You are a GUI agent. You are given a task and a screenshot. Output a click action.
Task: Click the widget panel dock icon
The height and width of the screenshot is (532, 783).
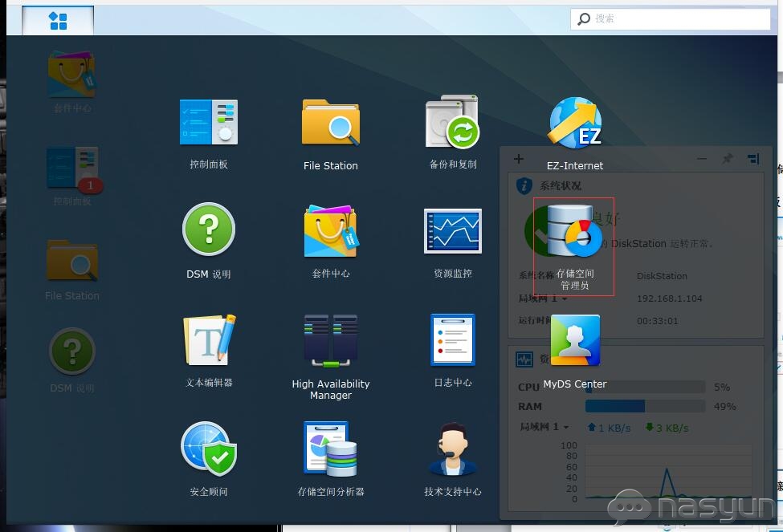(753, 159)
